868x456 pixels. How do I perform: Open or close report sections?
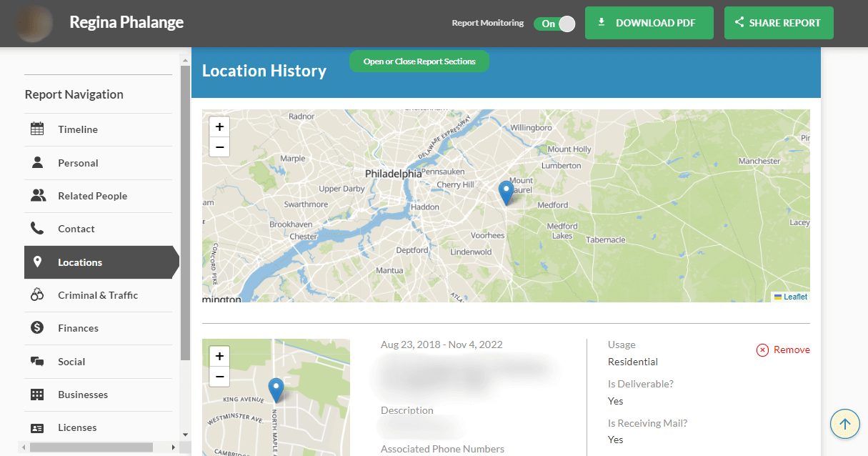(x=419, y=61)
